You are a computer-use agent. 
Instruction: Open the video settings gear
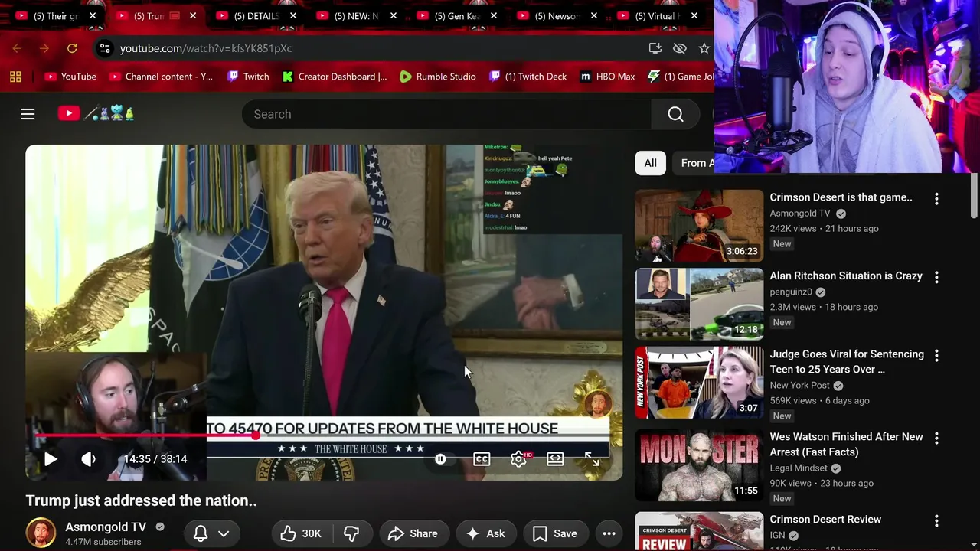click(x=518, y=459)
